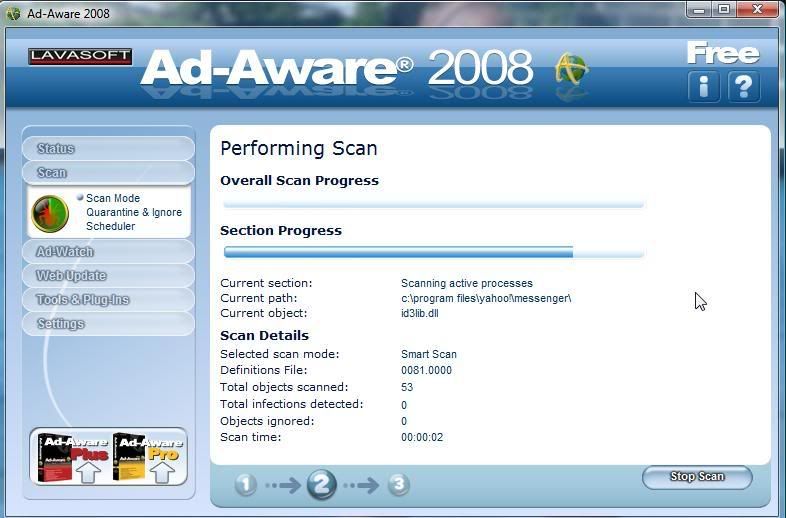
Task: Click the Overall Scan Progress bar
Action: (x=434, y=204)
